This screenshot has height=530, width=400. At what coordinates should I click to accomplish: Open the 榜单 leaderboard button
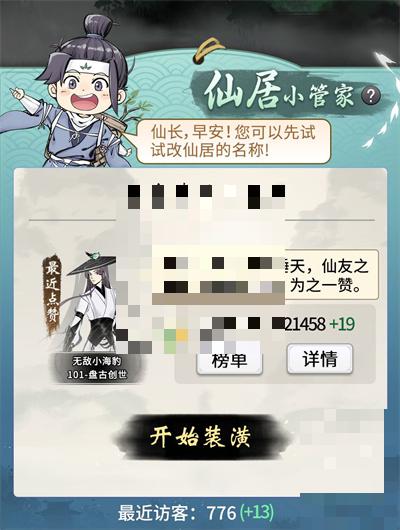(x=229, y=360)
